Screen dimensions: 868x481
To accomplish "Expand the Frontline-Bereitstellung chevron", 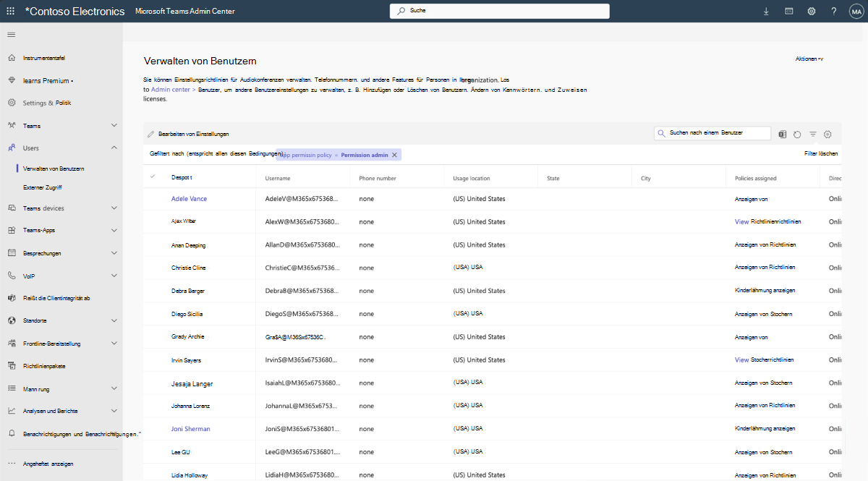I will (114, 344).
